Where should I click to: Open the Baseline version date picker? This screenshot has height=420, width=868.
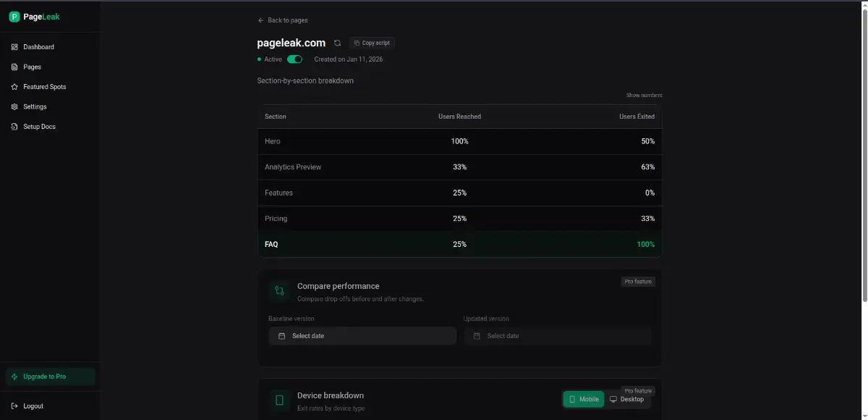362,336
